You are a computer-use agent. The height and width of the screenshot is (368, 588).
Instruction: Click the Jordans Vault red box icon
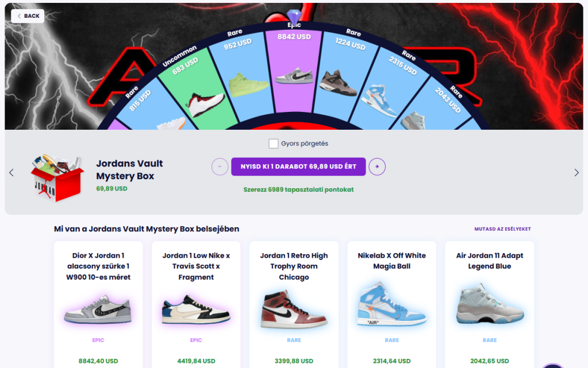(57, 177)
